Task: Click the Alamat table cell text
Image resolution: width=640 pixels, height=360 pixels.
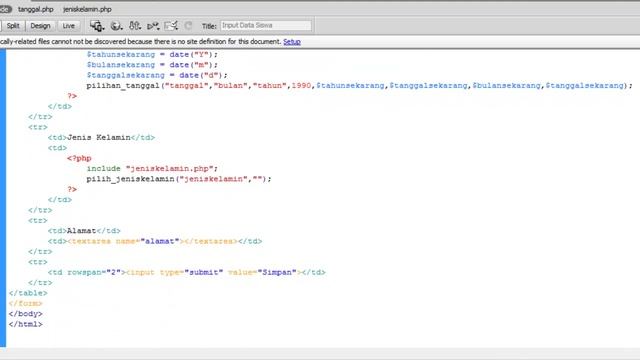Action: tap(82, 231)
